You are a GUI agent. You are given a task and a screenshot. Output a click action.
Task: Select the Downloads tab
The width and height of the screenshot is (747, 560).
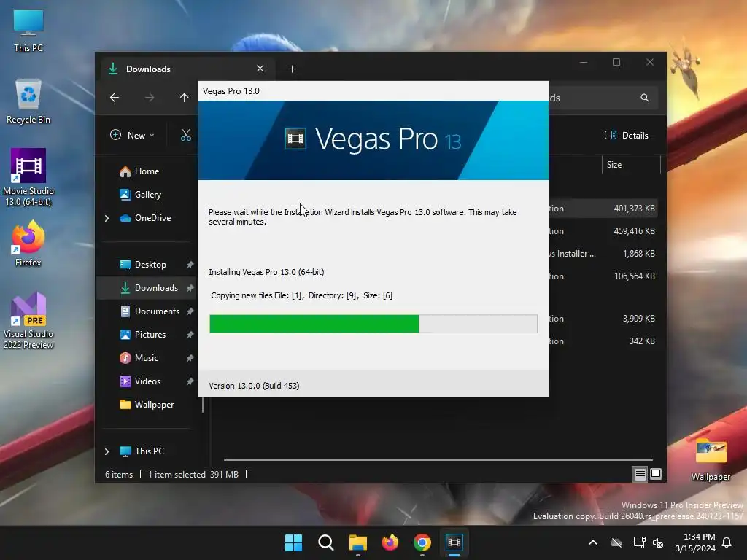tap(186, 69)
